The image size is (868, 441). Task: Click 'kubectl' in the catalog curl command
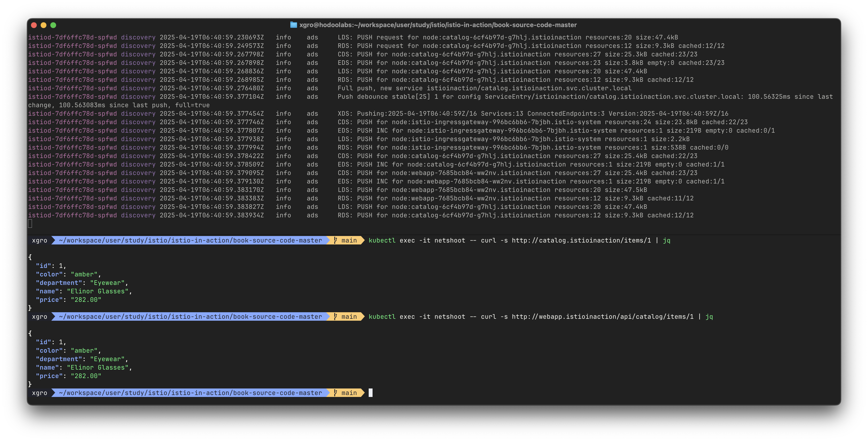point(382,240)
